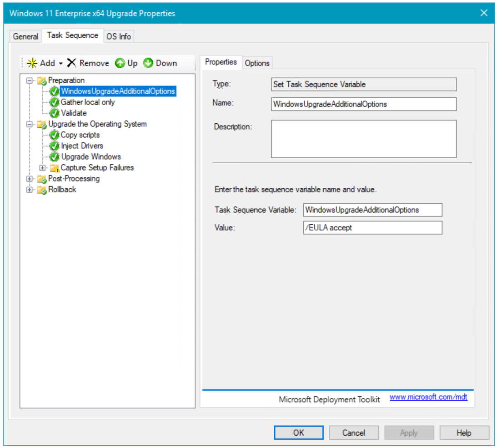Open the OS Info tab
The width and height of the screenshot is (497, 448).
(x=119, y=36)
